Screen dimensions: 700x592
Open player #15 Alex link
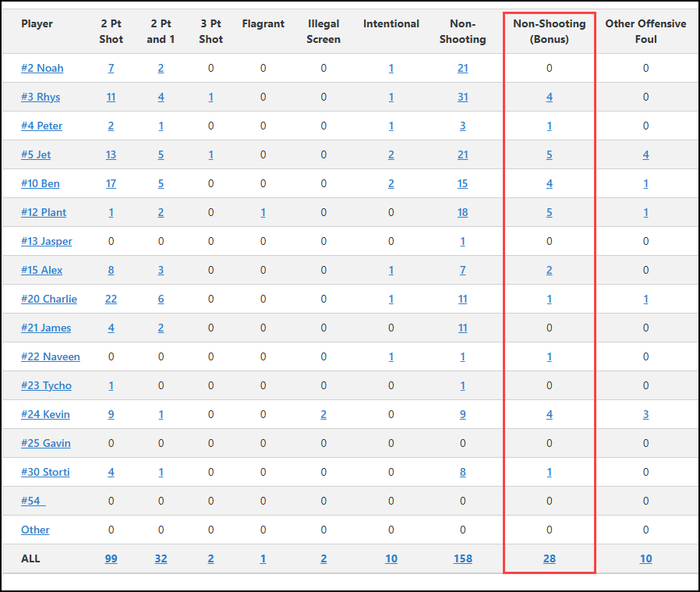[x=41, y=271]
